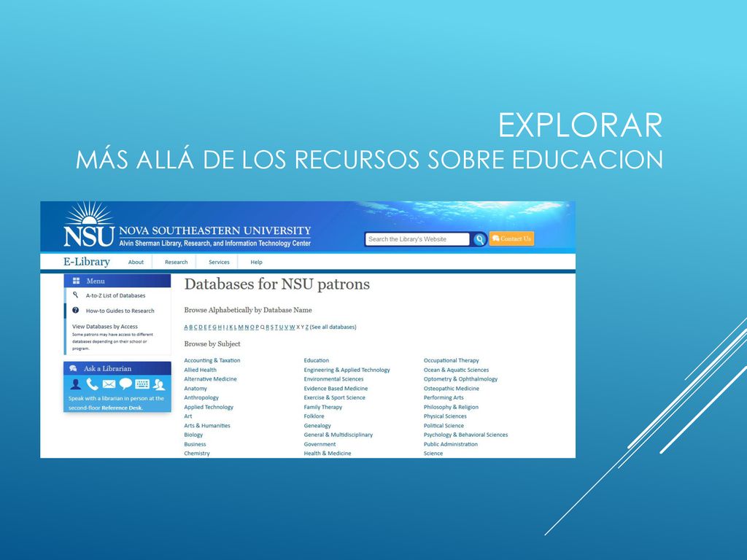
Task: Open Anthropology subject
Action: [201, 397]
